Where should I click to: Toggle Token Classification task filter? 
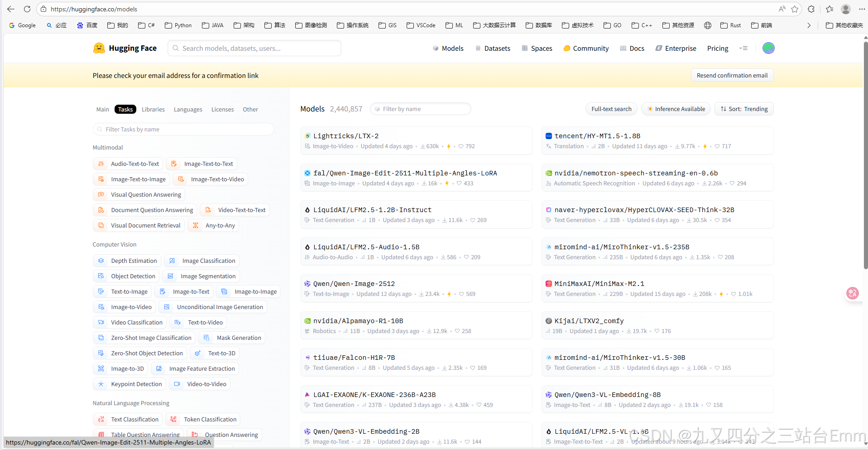coord(203,420)
